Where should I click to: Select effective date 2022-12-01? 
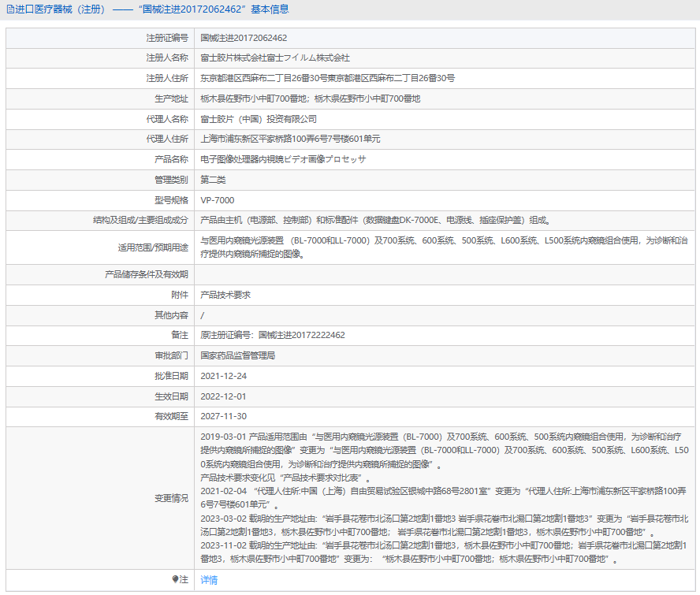(223, 397)
